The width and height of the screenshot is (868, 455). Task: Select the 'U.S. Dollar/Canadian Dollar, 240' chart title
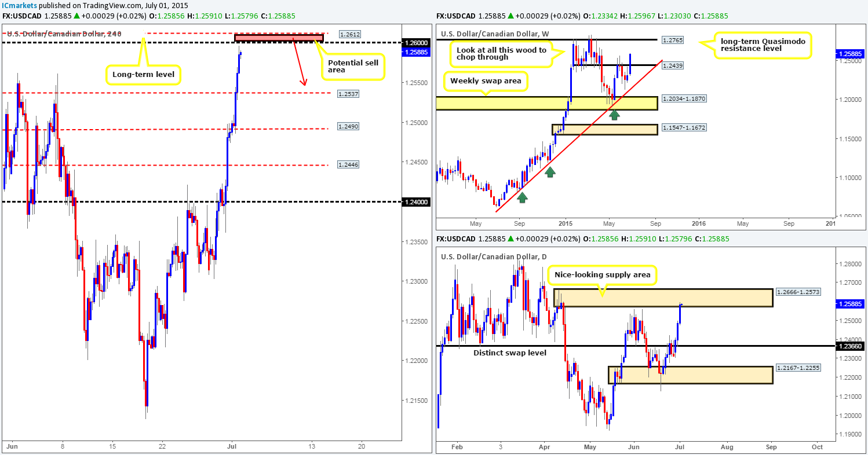click(x=64, y=34)
